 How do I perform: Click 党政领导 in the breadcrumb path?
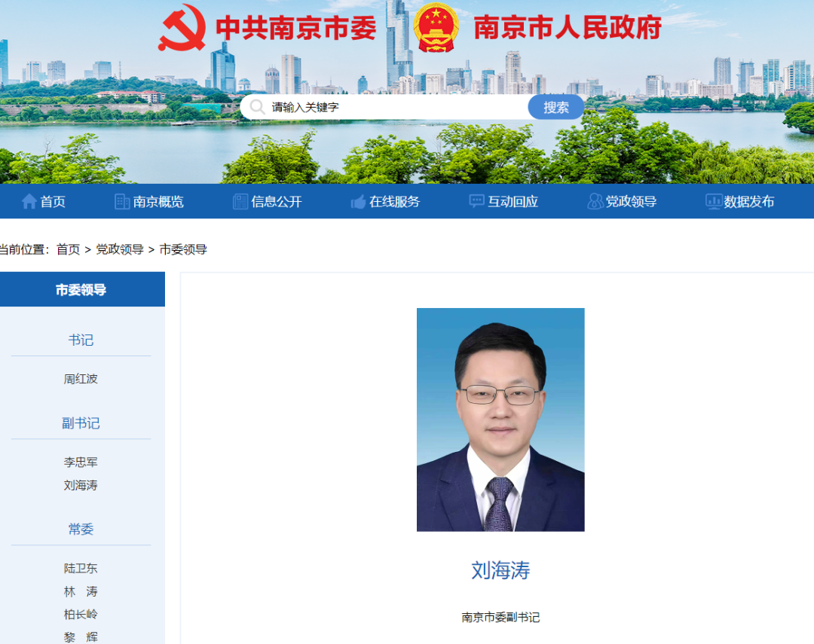pyautogui.click(x=120, y=249)
